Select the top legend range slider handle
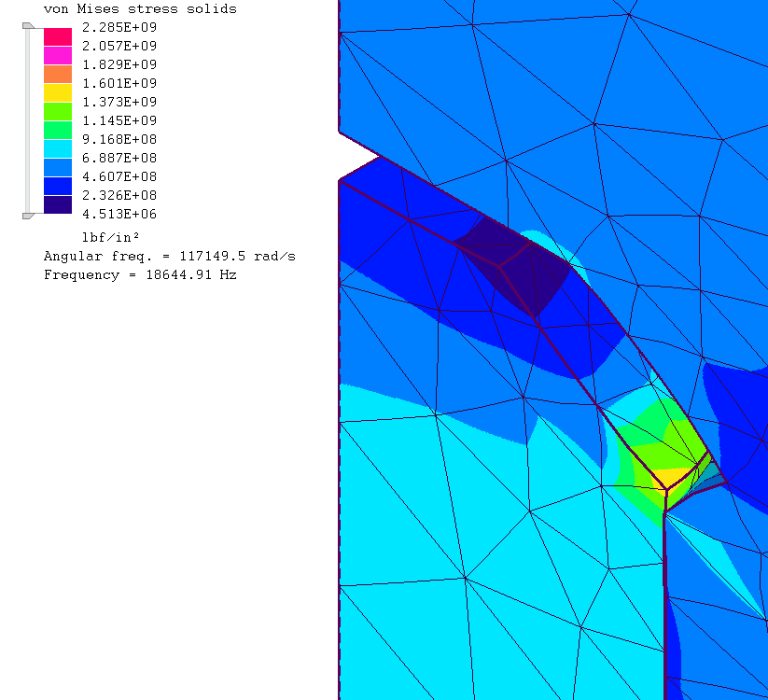 (28, 25)
